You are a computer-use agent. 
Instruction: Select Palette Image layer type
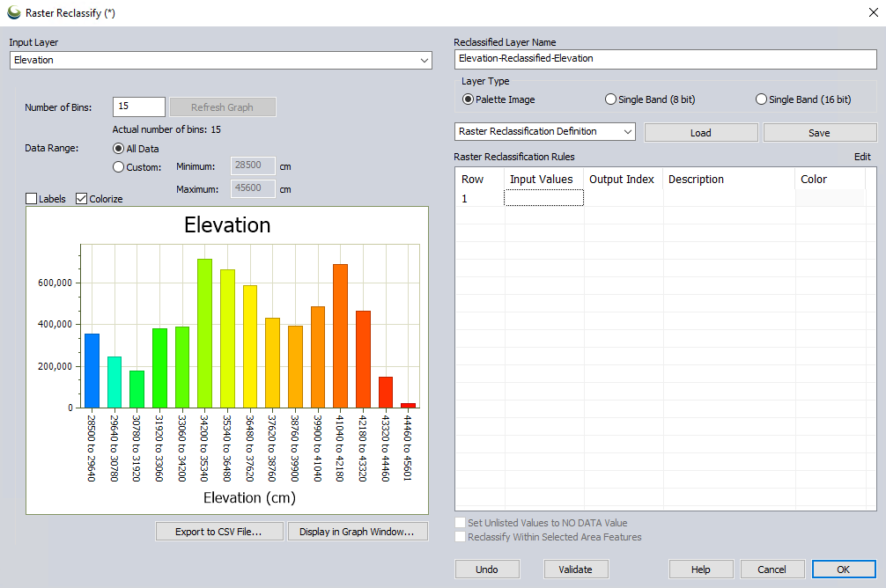pos(469,99)
